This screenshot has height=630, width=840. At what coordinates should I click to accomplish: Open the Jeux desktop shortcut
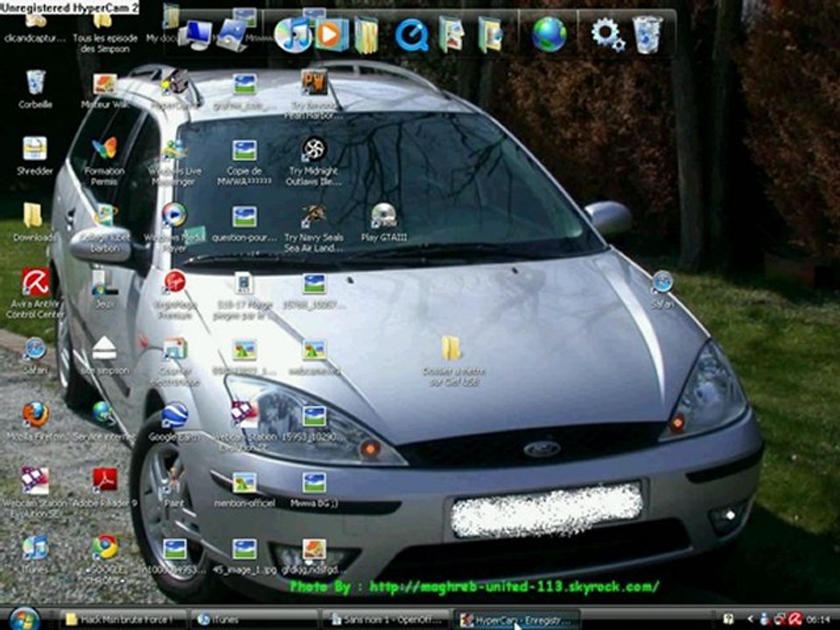(104, 288)
